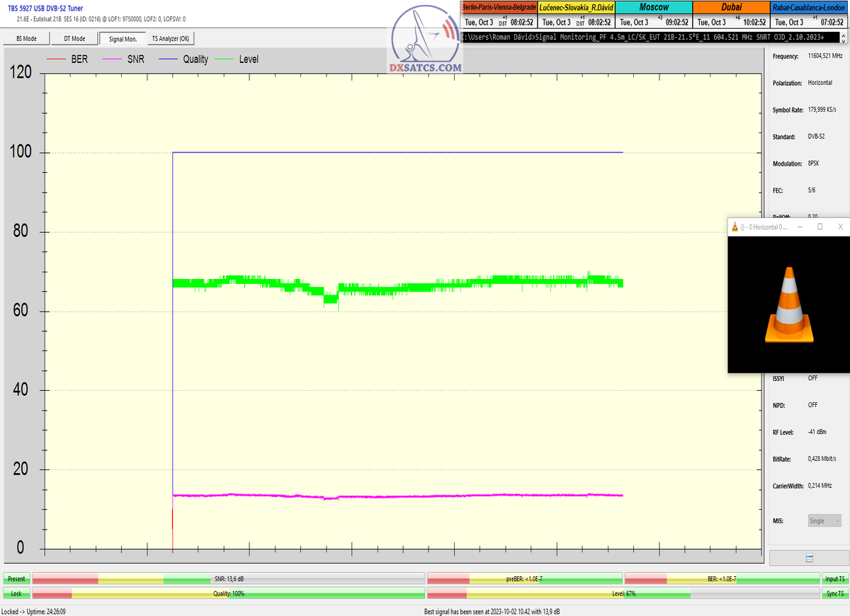This screenshot has height=616, width=850.
Task: Minimize the VLC player window
Action: 800,227
